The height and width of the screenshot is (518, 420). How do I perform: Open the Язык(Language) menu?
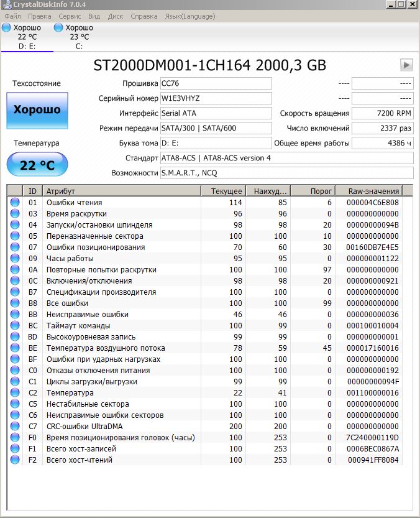(x=190, y=16)
